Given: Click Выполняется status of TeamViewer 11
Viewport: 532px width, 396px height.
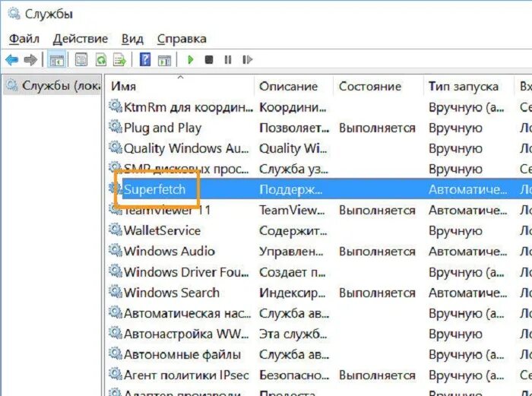Looking at the screenshot, I should point(377,211).
